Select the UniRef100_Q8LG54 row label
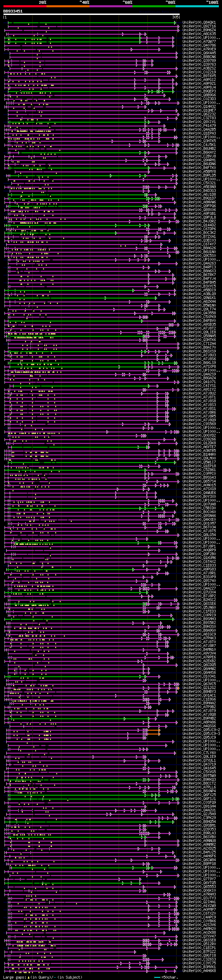222x980 pixels. [x=199, y=535]
